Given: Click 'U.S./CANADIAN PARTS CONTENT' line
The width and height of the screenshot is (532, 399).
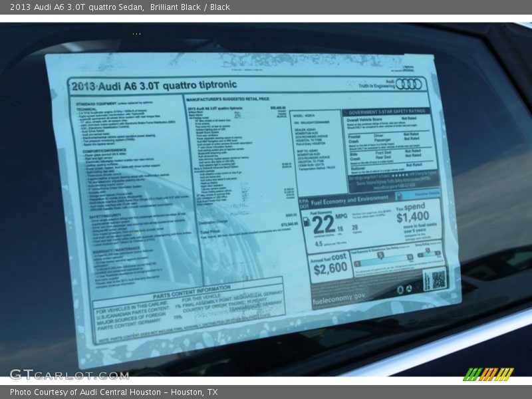Looking at the screenshot, I should pos(133,313).
